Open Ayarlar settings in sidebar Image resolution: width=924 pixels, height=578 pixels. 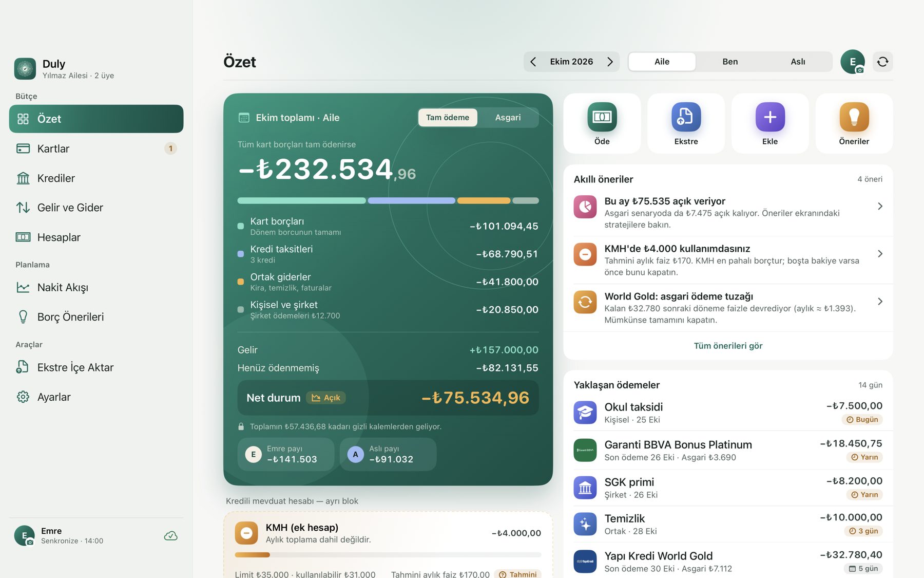(96, 397)
